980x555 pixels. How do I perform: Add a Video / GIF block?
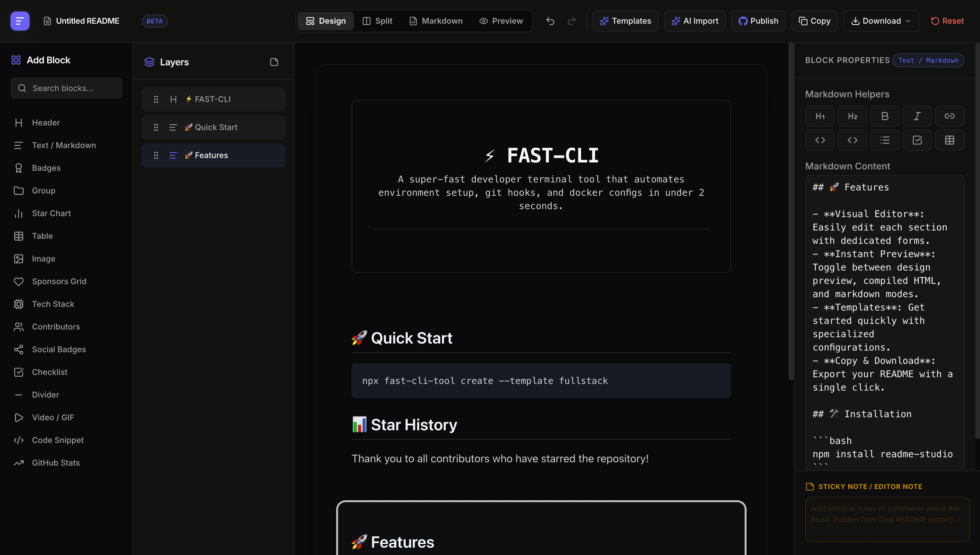tap(66, 417)
